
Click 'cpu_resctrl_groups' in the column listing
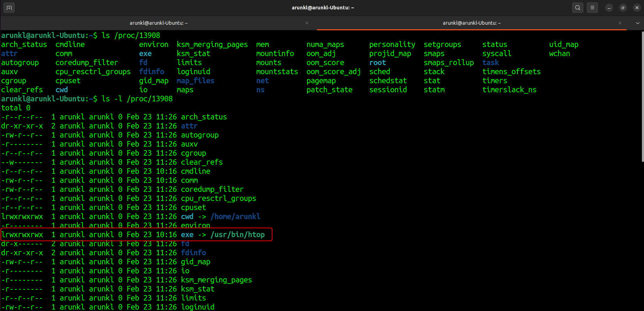93,72
